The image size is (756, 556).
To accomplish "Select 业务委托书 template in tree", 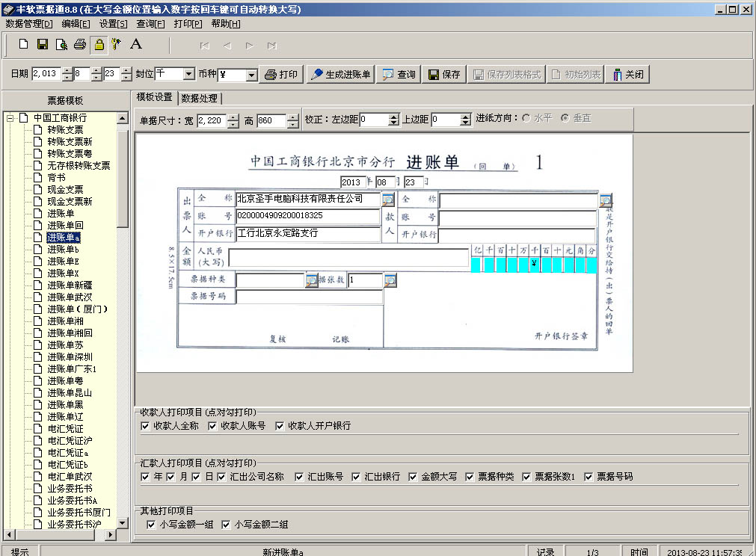I will (70, 489).
